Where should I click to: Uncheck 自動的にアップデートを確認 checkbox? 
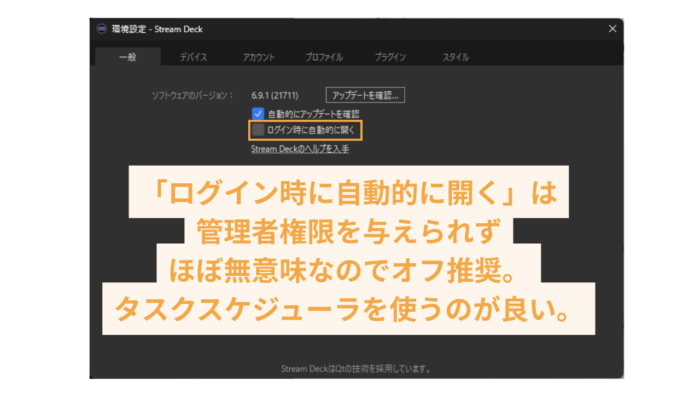[258, 113]
